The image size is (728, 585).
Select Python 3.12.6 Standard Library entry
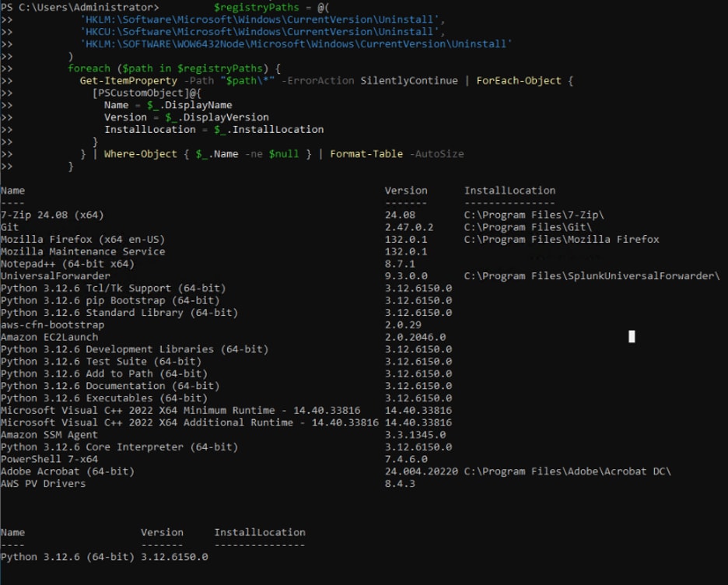click(119, 313)
